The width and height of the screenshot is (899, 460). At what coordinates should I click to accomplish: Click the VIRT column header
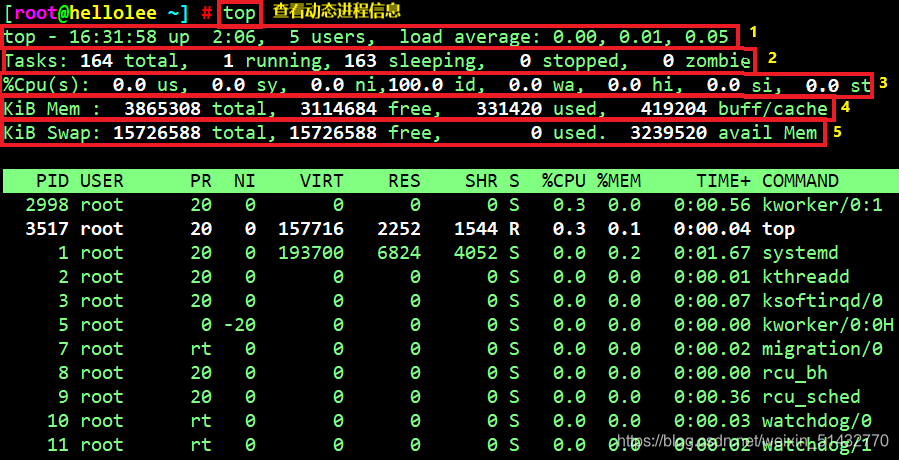(x=322, y=181)
